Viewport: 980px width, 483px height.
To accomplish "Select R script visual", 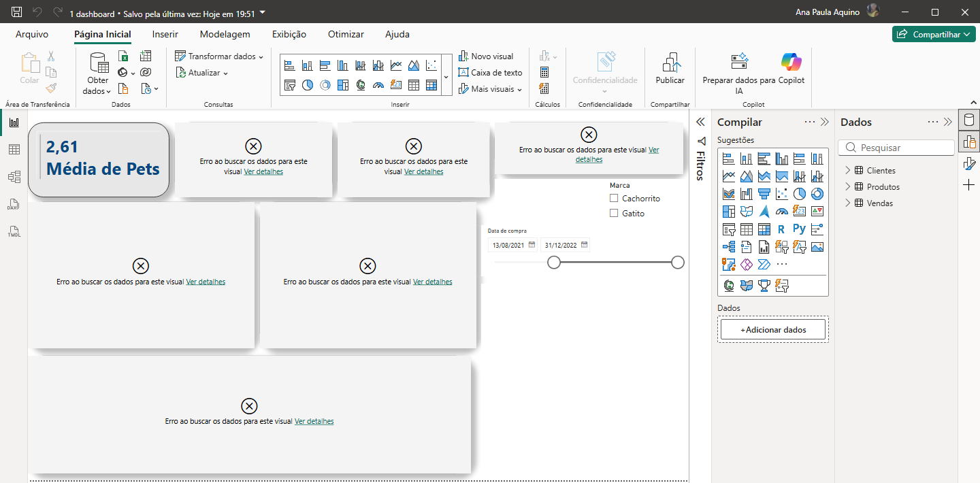I will pos(782,229).
